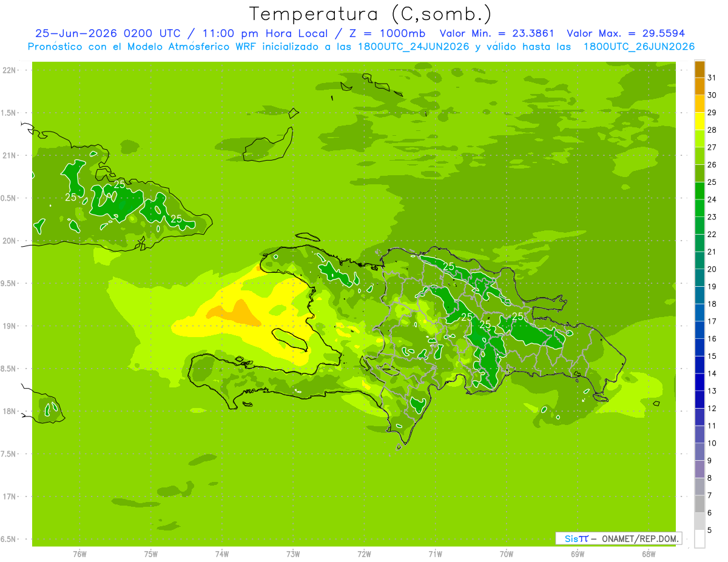
Task: Click the longitude axis label "73W"
Action: pos(293,554)
